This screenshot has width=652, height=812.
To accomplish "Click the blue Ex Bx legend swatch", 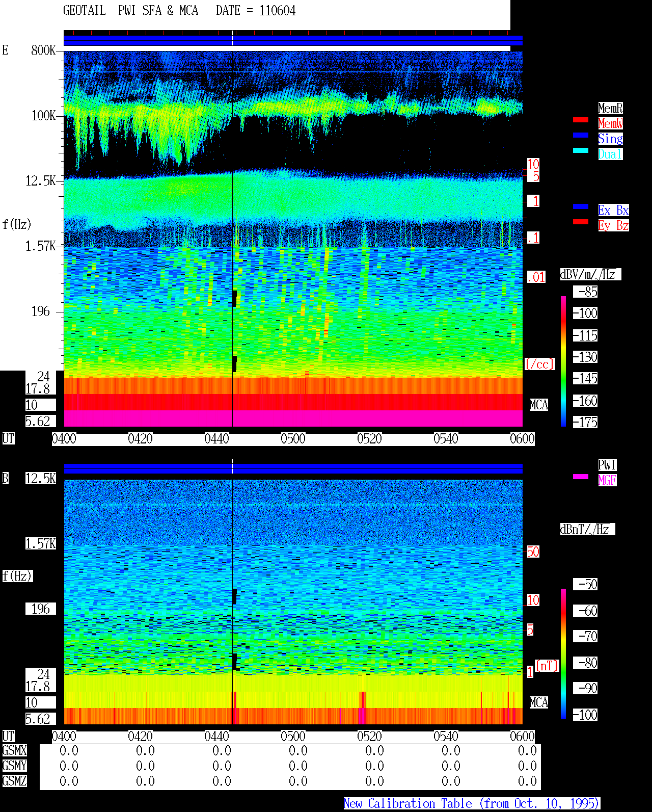I will (x=581, y=206).
